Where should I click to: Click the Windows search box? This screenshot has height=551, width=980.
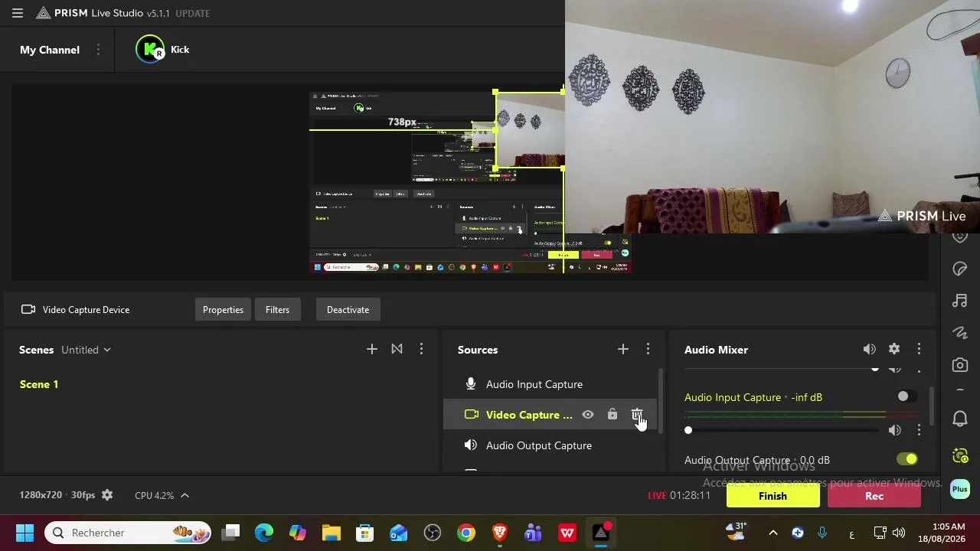(x=128, y=533)
